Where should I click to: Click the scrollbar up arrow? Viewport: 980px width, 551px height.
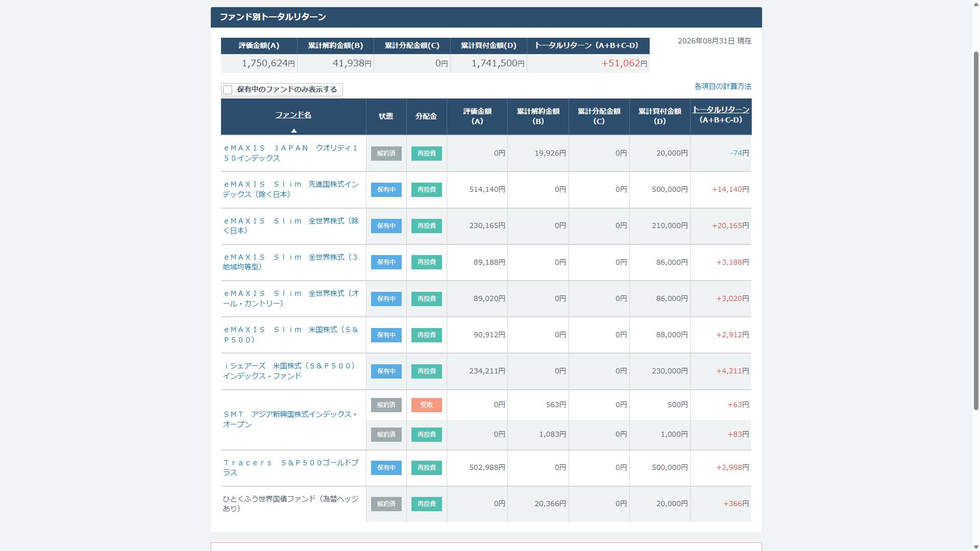(976, 4)
